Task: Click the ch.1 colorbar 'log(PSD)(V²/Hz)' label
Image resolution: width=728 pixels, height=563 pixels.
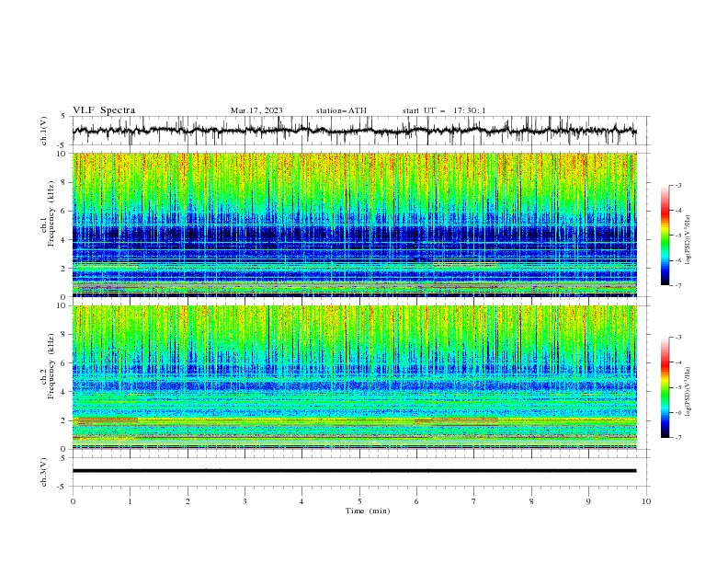Action: pyautogui.click(x=688, y=240)
